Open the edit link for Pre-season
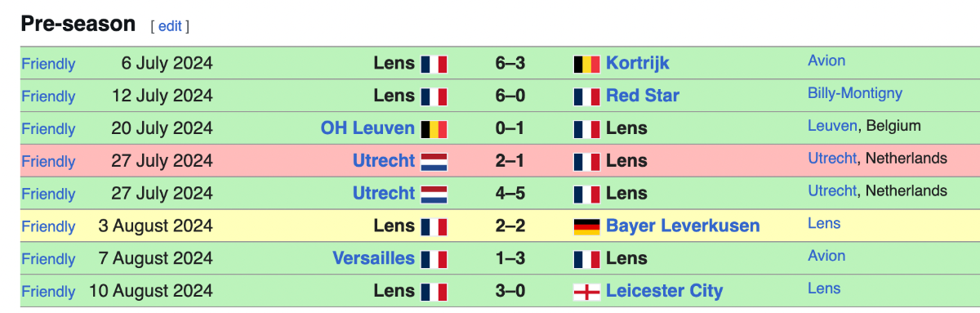Screen dimensions: 980x313 (x=170, y=26)
